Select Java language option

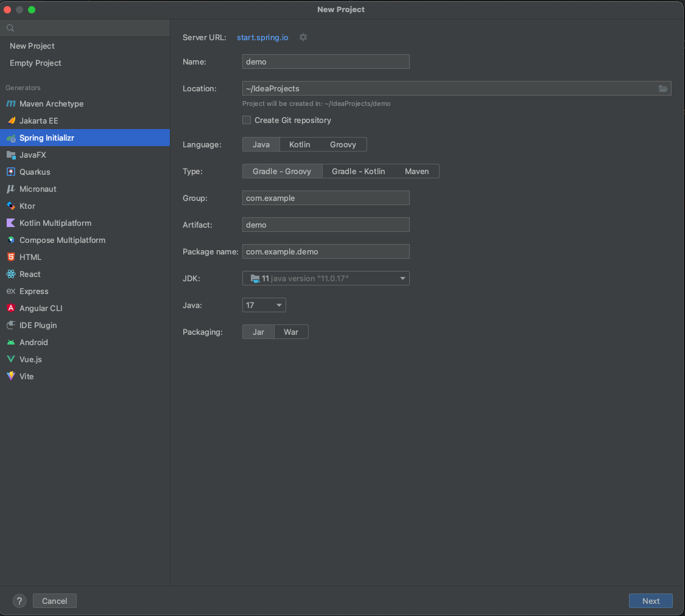[261, 144]
